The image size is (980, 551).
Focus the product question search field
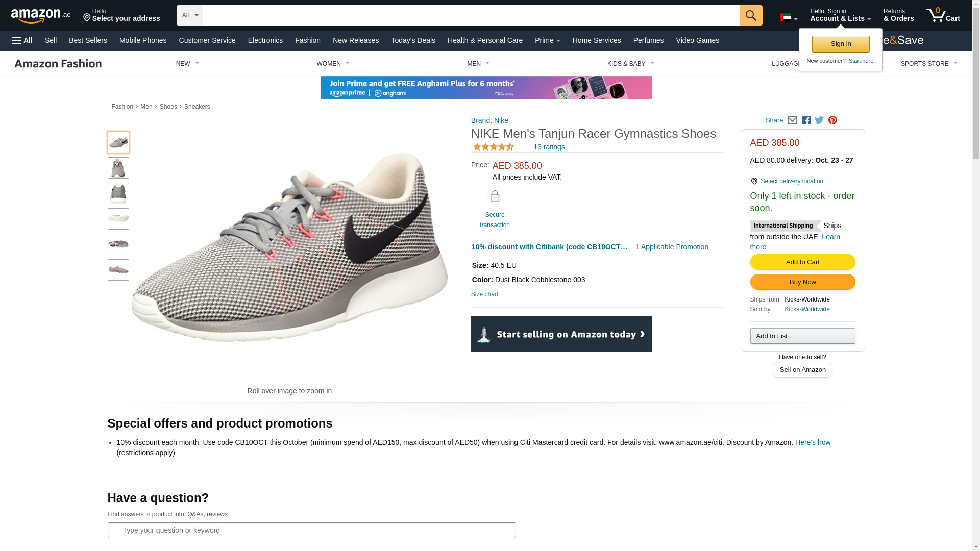click(311, 530)
